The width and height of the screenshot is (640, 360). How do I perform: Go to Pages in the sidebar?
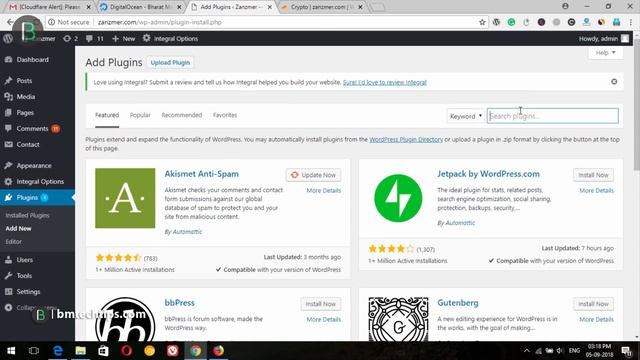click(25, 113)
